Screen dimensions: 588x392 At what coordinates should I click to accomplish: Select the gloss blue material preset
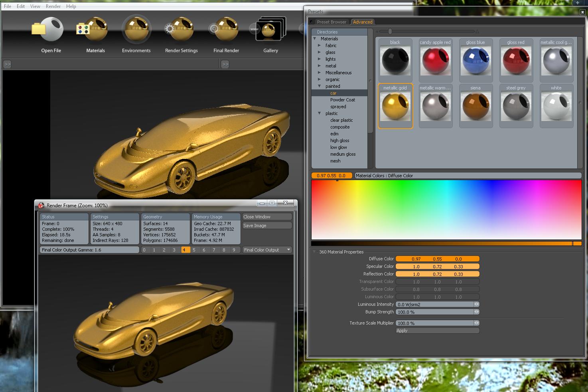pos(476,60)
